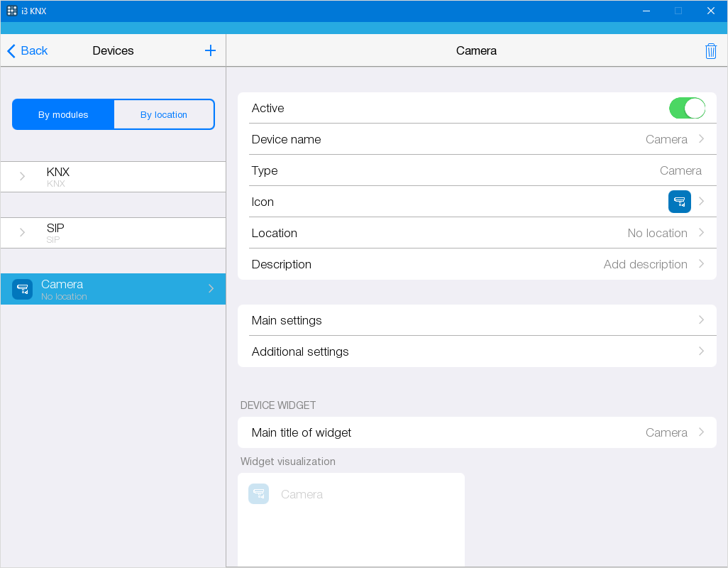Toggle the Active switch off
This screenshot has width=728, height=568.
(x=686, y=108)
